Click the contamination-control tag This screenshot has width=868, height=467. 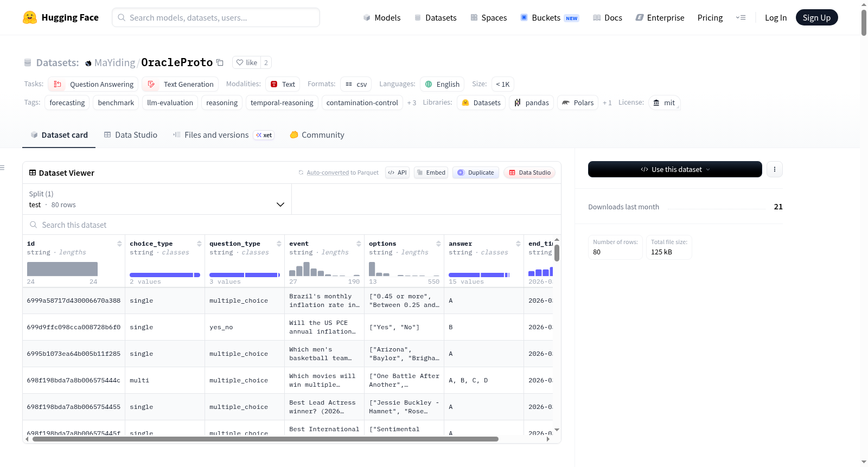pyautogui.click(x=362, y=103)
